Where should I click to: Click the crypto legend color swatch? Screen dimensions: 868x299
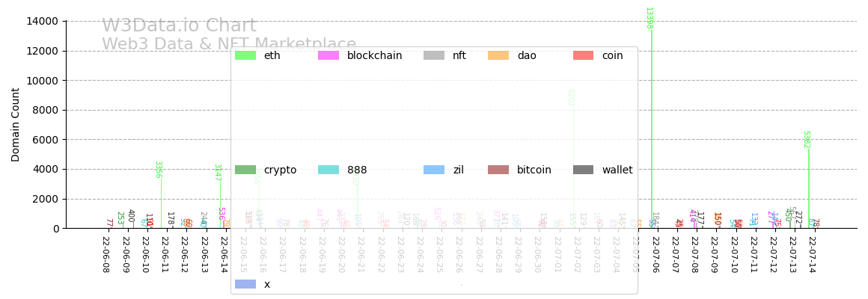(245, 170)
